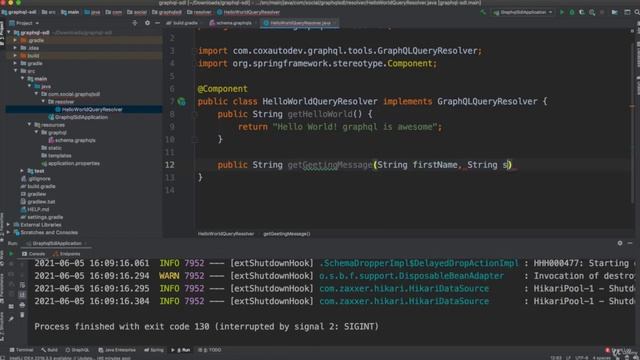The height and width of the screenshot is (360, 640).
Task: Run GraphqlSdlApplication with green play button
Action: point(562,13)
